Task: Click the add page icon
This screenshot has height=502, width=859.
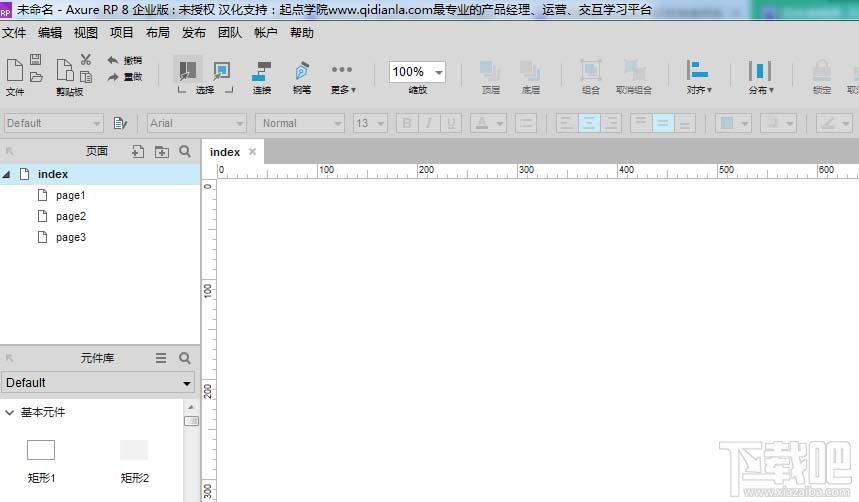Action: 138,152
